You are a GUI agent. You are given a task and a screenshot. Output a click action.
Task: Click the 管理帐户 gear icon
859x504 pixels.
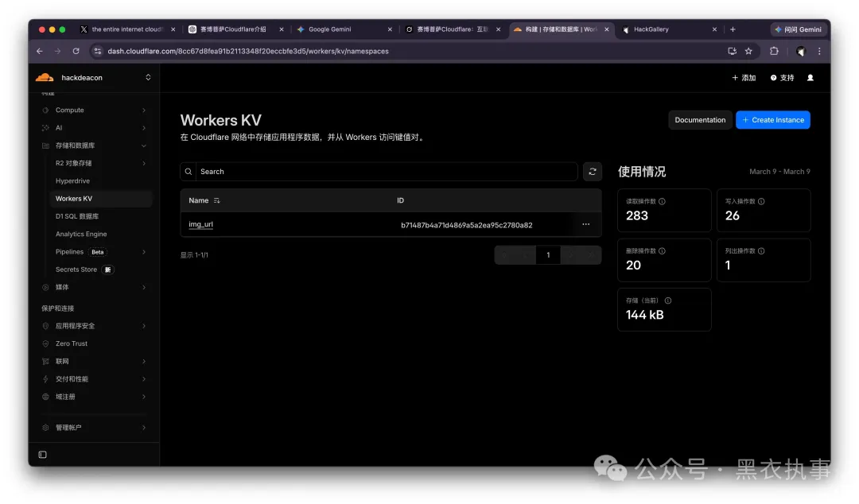(45, 428)
